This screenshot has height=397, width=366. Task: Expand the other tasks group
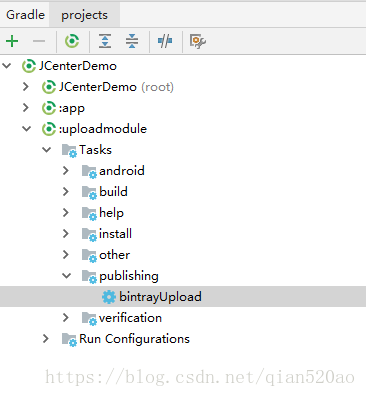[66, 255]
